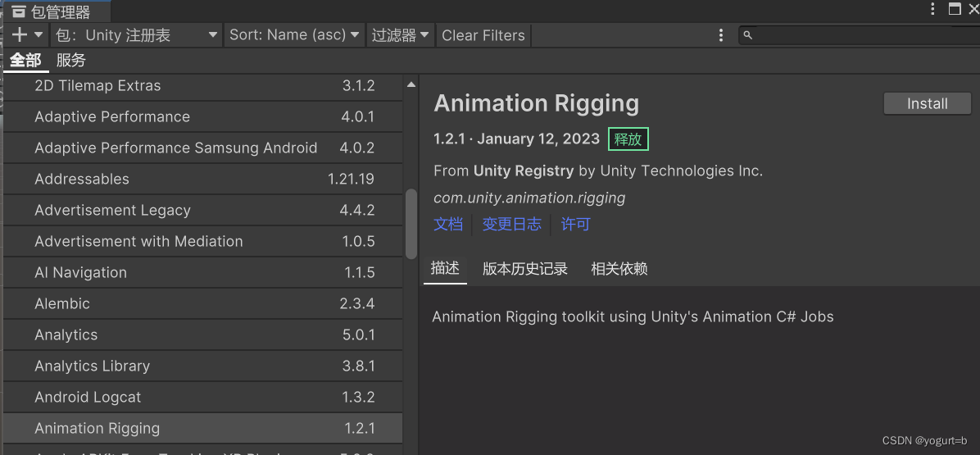
Task: Click the 包管理器 window title tab
Action: (57, 11)
